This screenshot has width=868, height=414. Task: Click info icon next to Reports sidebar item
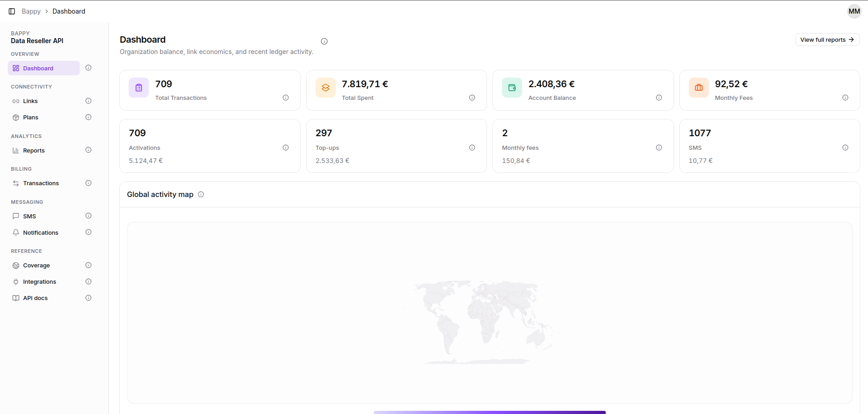88,150
